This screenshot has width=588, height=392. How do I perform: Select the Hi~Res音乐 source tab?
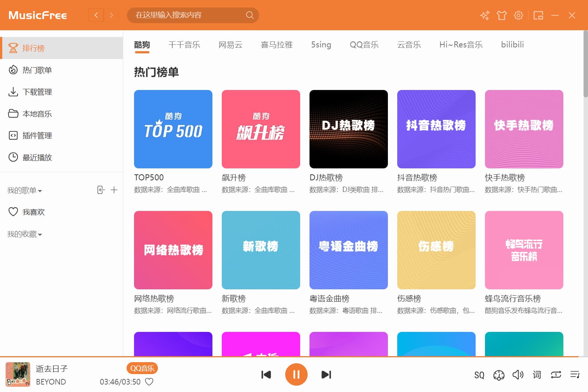(461, 45)
